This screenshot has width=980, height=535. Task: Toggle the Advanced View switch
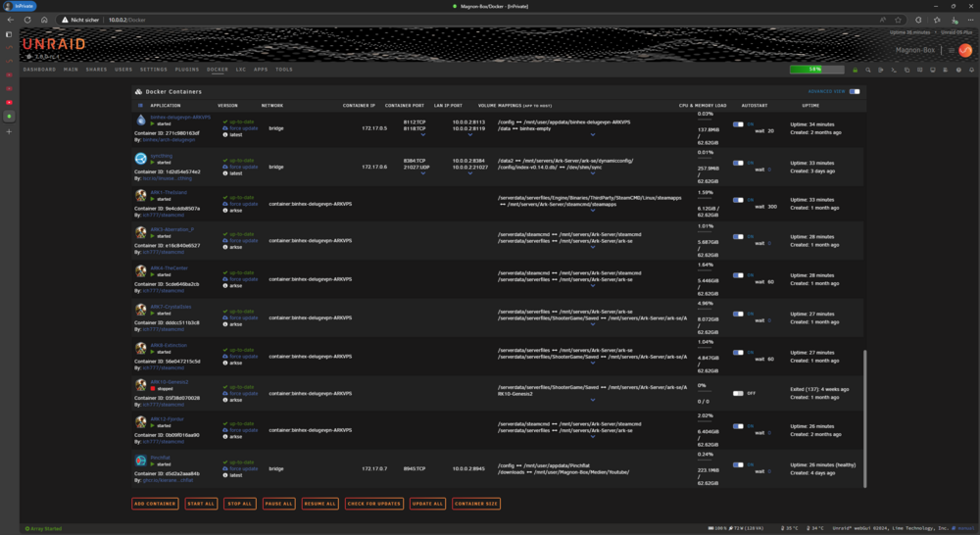point(855,92)
